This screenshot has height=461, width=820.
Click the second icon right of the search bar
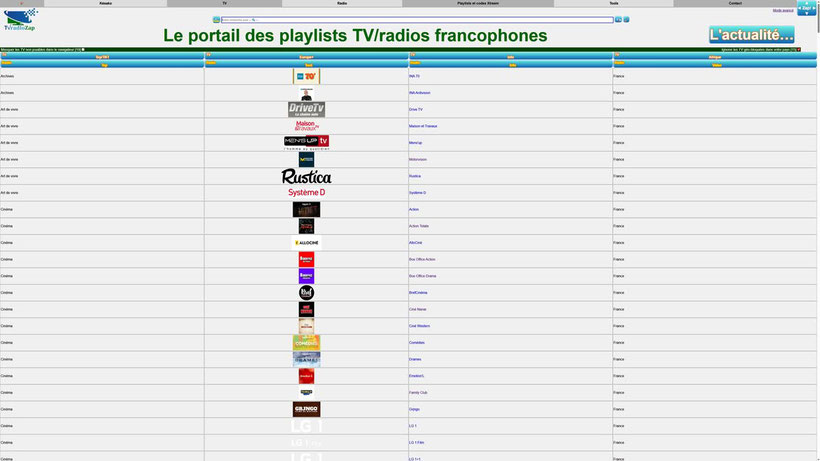pyautogui.click(x=627, y=20)
